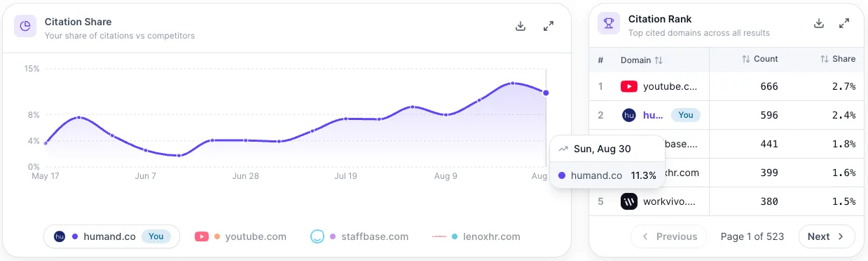868x261 pixels.
Task: Click the share value 2.7%
Action: 843,86
